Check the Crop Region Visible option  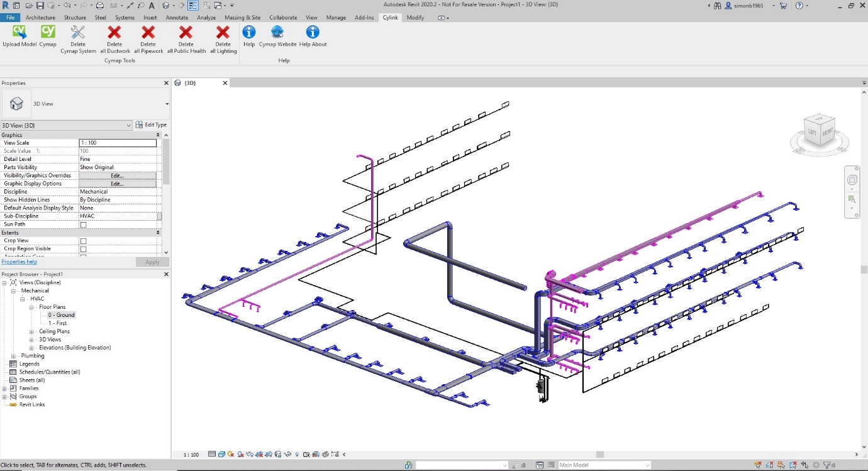click(x=83, y=249)
